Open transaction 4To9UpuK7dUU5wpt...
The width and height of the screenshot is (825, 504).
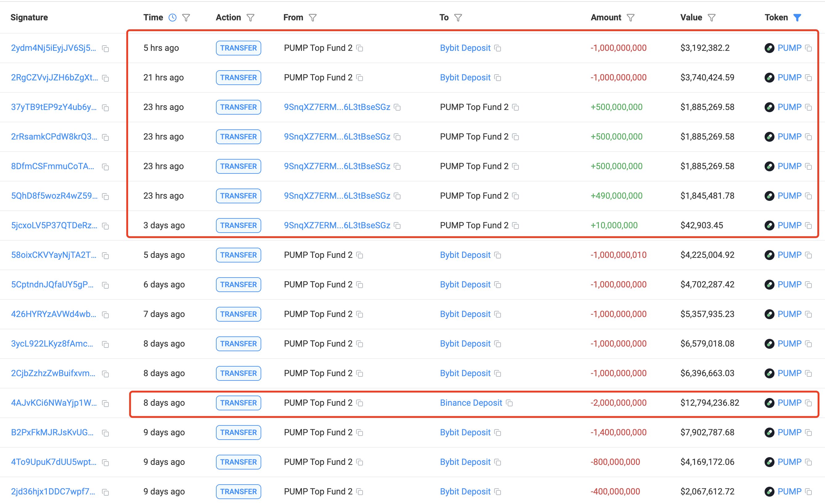tap(54, 461)
